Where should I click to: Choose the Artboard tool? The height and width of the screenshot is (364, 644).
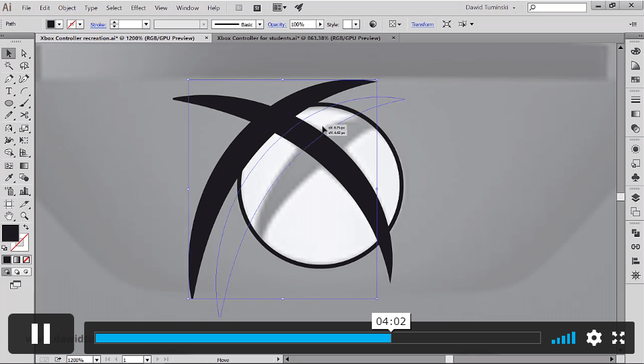9,204
